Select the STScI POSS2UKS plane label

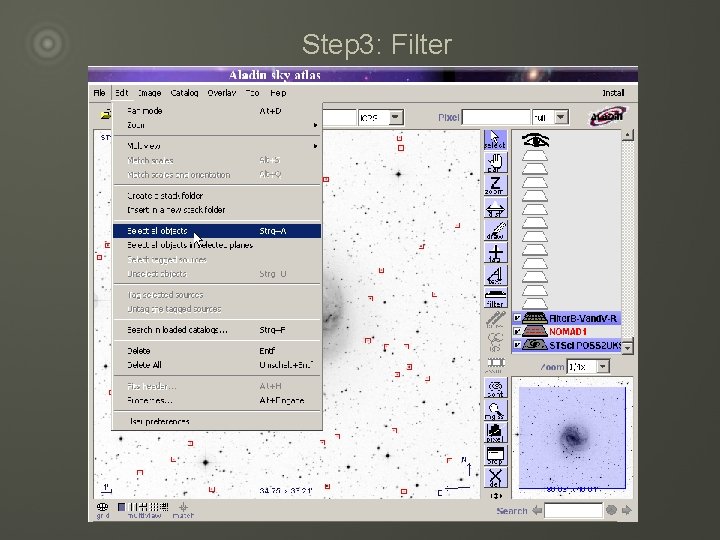585,345
